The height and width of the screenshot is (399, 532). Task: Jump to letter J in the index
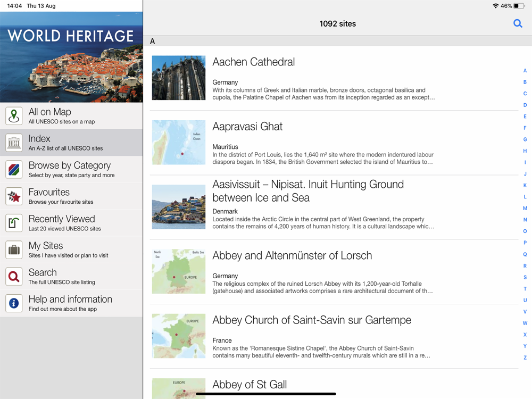(x=525, y=174)
